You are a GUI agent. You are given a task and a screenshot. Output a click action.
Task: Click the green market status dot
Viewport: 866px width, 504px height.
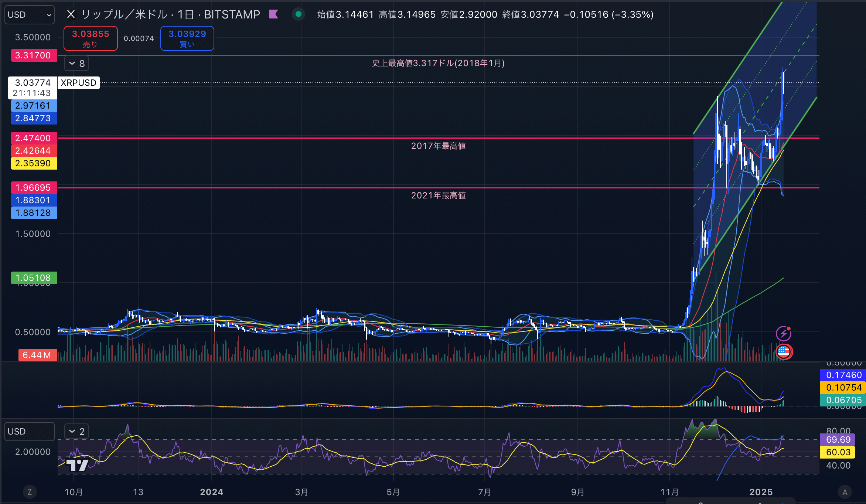pos(299,14)
